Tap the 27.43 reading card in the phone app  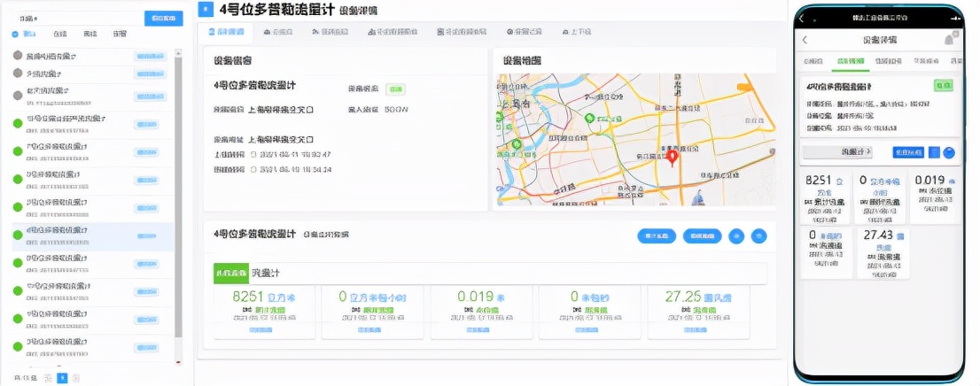point(883,253)
